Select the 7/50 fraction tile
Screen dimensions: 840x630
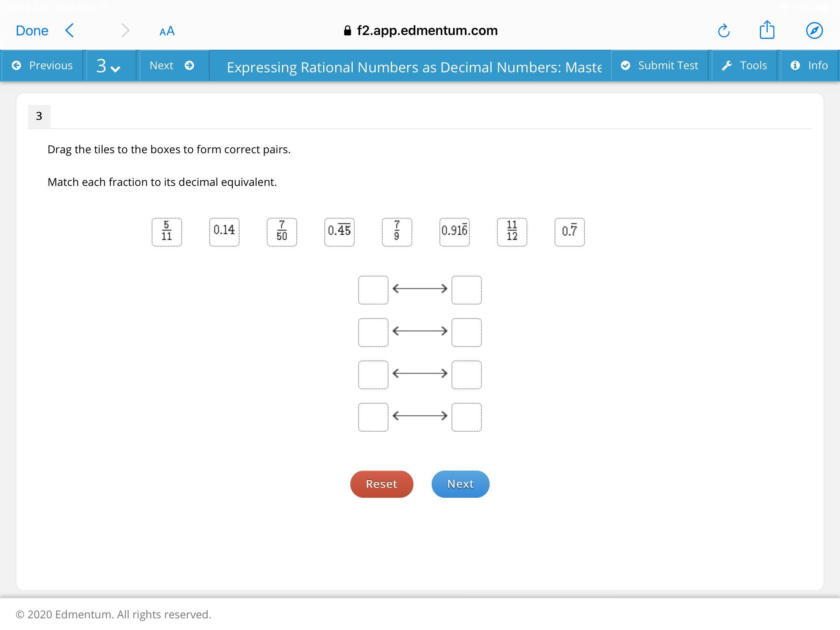click(x=282, y=232)
